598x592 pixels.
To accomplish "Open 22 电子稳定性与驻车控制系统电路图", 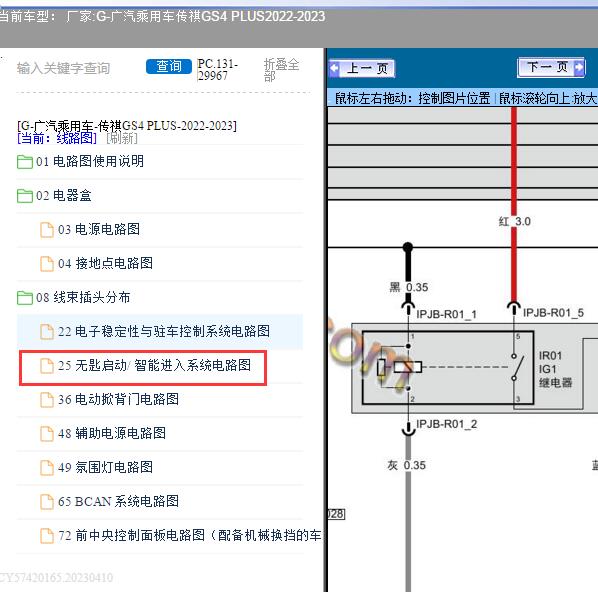I will click(164, 331).
